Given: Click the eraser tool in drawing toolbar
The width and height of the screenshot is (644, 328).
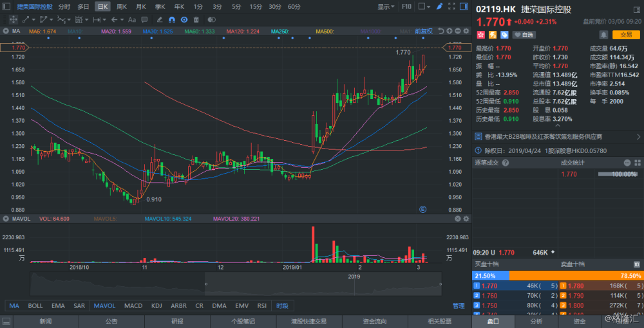Looking at the screenshot, I should [160, 20].
